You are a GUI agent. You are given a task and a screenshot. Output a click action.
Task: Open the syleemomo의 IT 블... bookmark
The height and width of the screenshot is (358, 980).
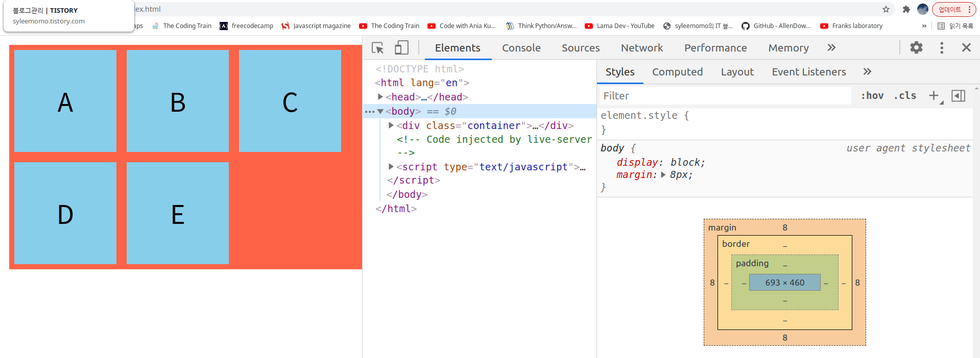[698, 26]
